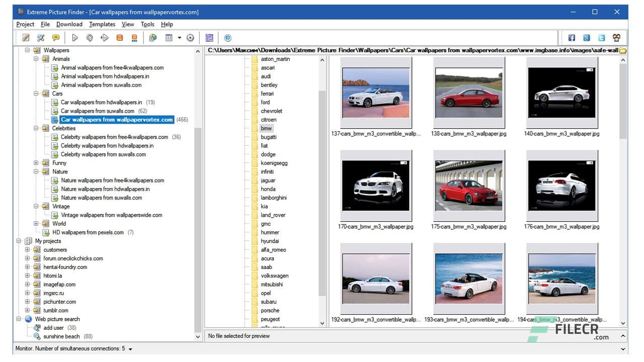Image resolution: width=644 pixels, height=362 pixels.
Task: Share on Facebook via the toolbar icon
Action: (x=571, y=37)
